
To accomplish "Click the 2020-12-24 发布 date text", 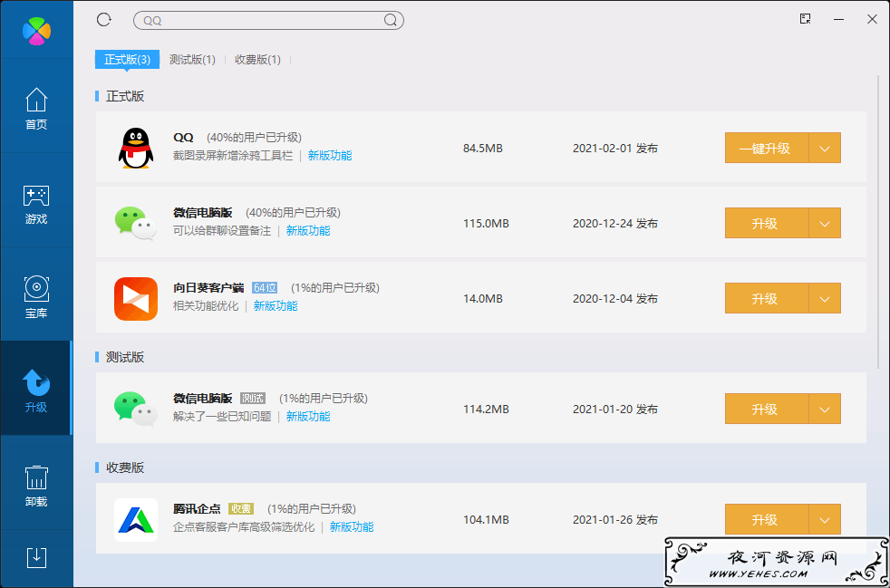I will pyautogui.click(x=615, y=224).
